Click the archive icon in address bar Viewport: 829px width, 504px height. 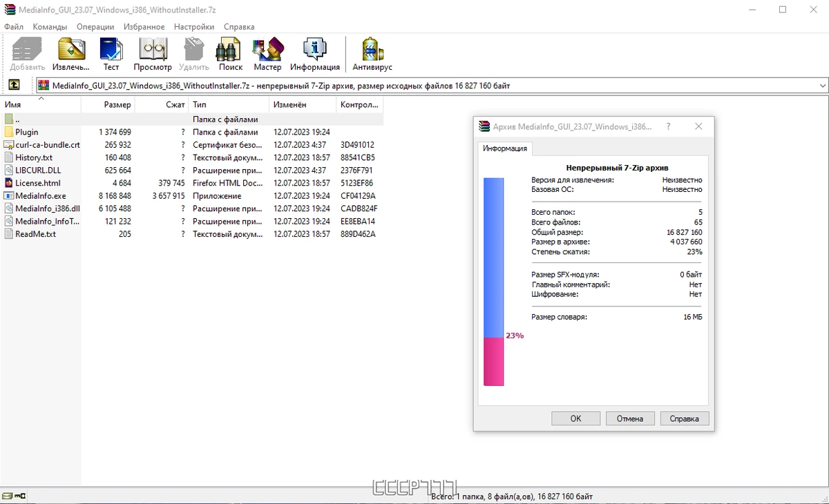coord(44,86)
